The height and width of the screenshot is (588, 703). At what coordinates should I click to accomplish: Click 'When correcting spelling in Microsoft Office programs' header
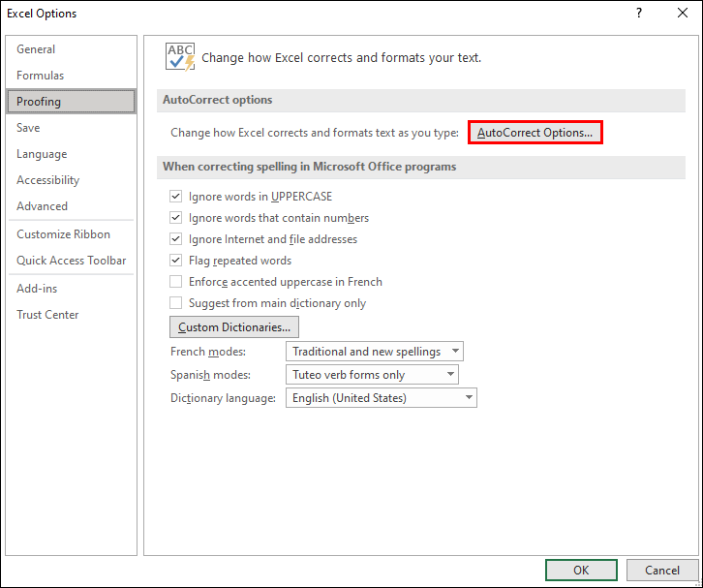coord(421,167)
